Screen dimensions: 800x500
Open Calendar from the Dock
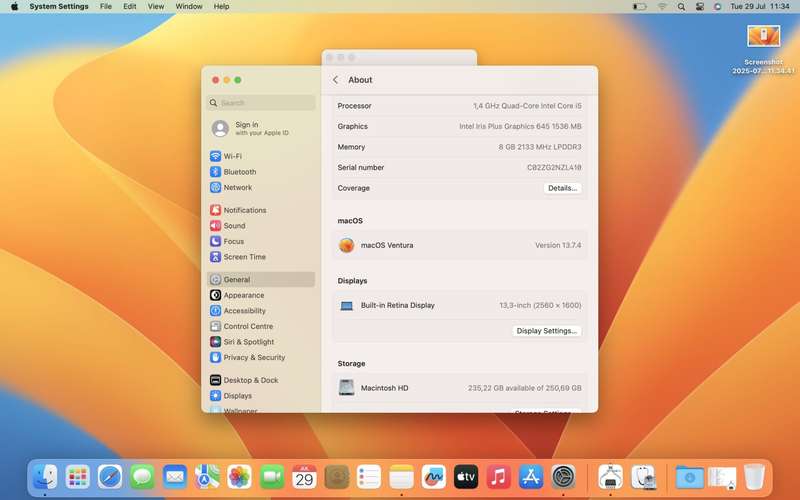tap(304, 477)
